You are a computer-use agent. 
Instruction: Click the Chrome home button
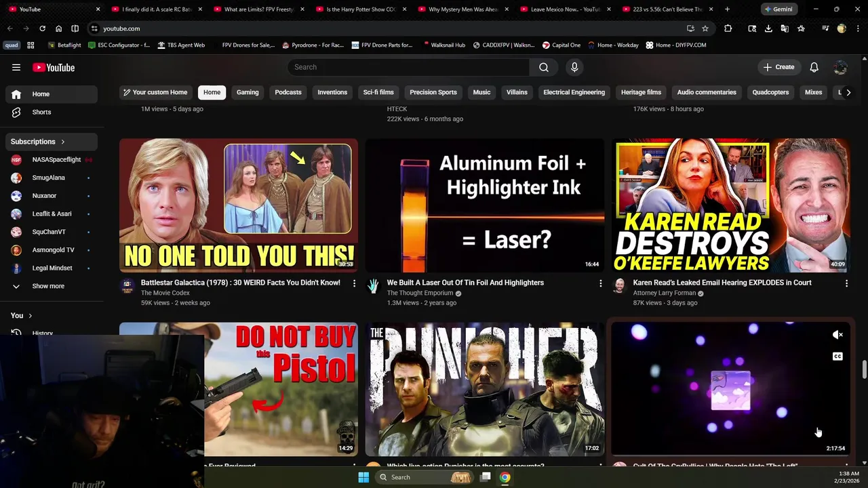pos(58,28)
